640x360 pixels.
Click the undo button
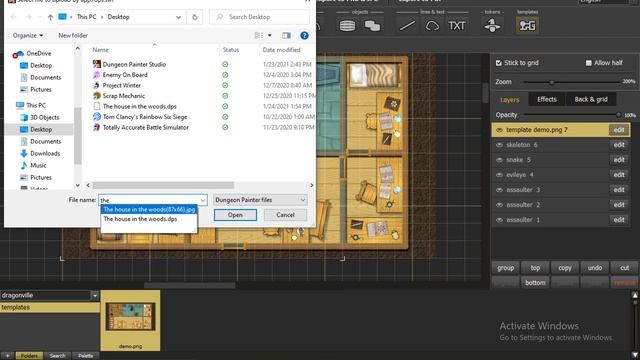pyautogui.click(x=595, y=268)
